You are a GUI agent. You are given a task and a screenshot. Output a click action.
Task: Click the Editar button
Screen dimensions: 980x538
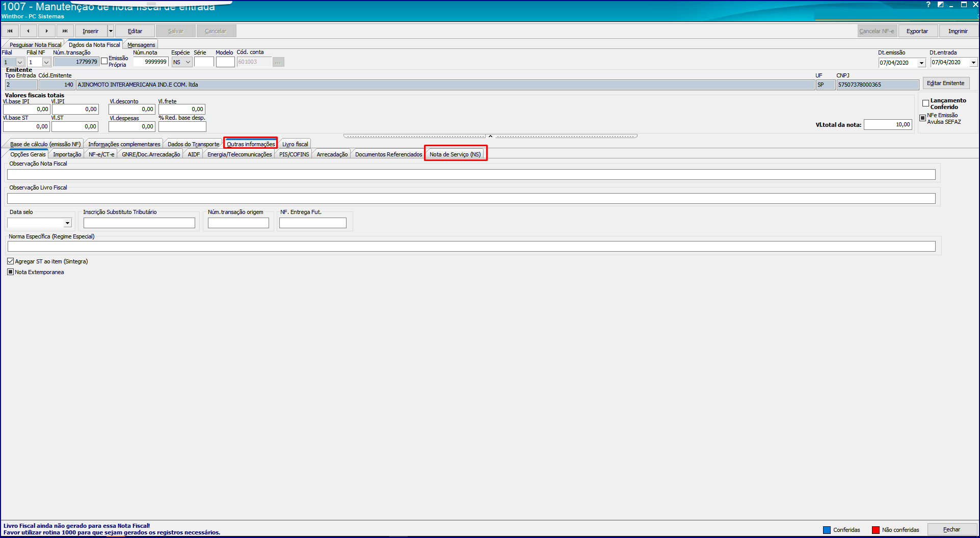click(x=135, y=31)
